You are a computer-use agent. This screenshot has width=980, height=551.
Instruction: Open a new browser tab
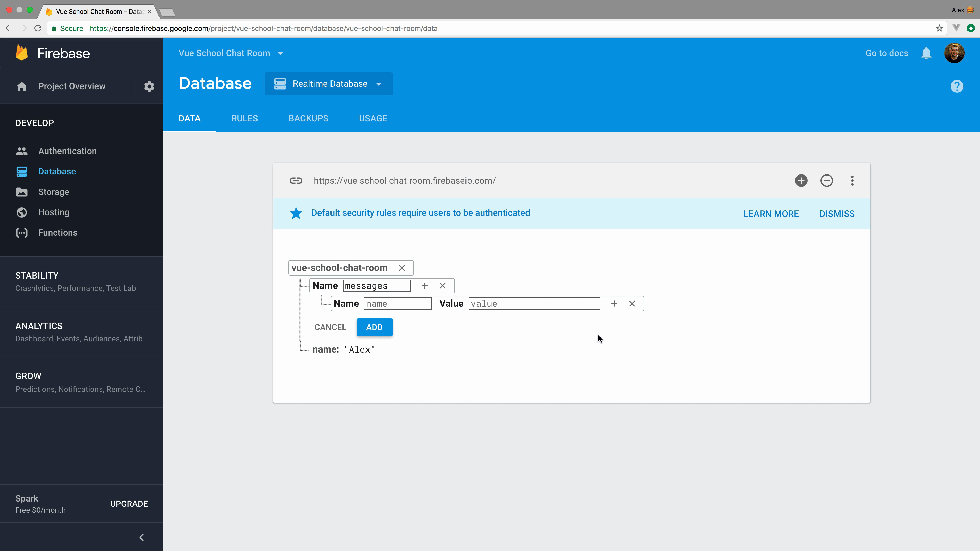[x=167, y=12]
